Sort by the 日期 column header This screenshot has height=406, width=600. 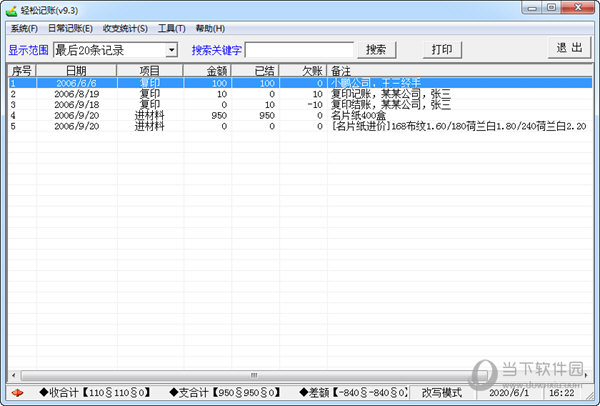76,71
